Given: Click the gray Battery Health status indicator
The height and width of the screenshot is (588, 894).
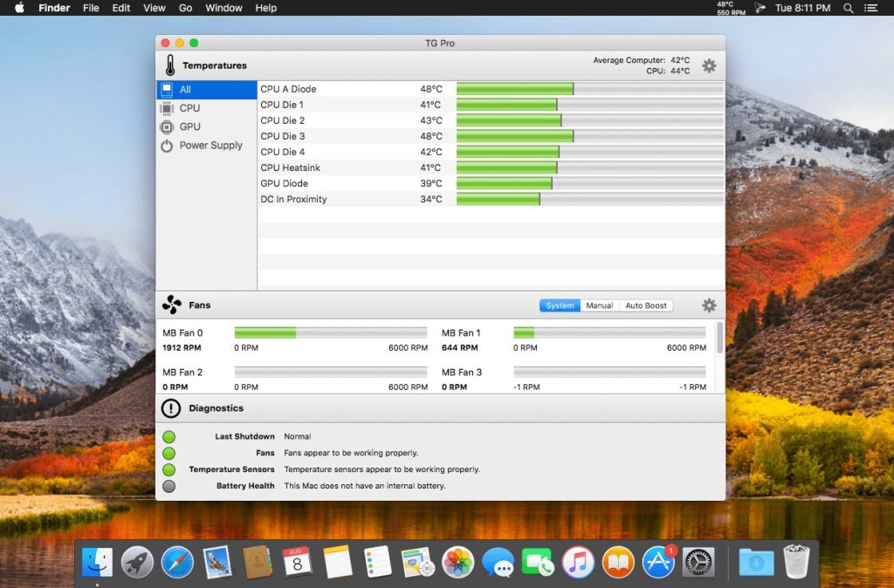Looking at the screenshot, I should coord(168,486).
